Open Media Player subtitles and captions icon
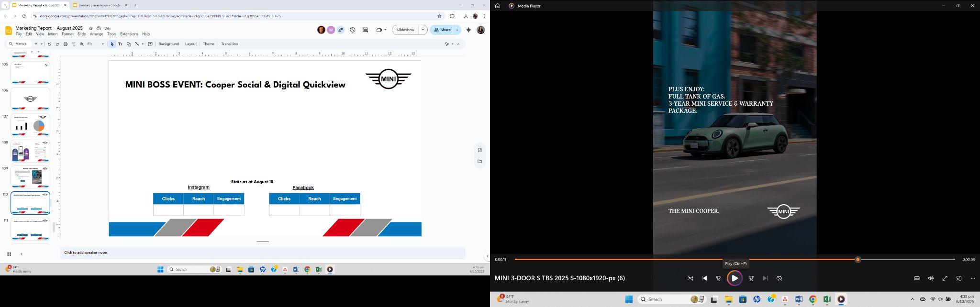 coord(917,278)
